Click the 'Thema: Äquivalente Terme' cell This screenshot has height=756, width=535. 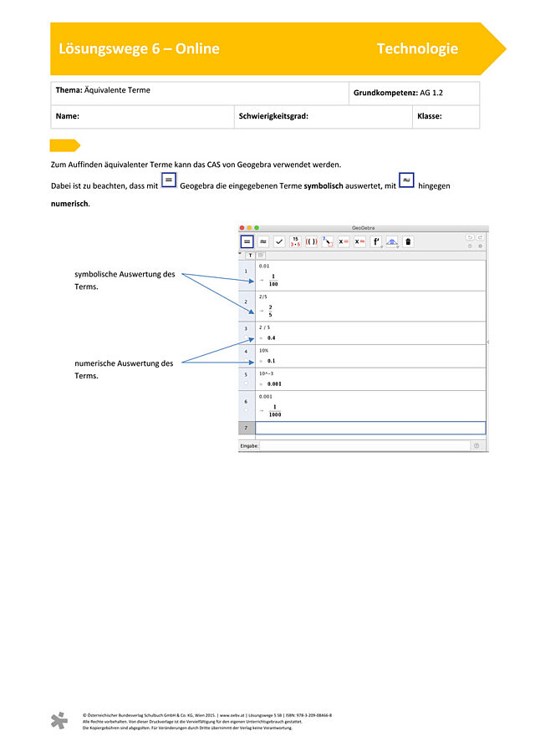coord(200,93)
